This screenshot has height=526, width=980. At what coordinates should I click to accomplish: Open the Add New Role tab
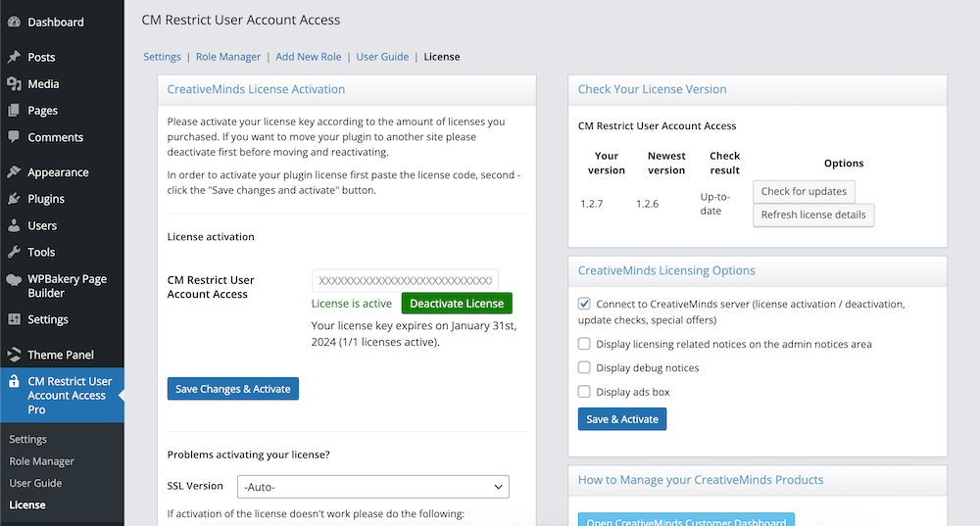pos(308,56)
